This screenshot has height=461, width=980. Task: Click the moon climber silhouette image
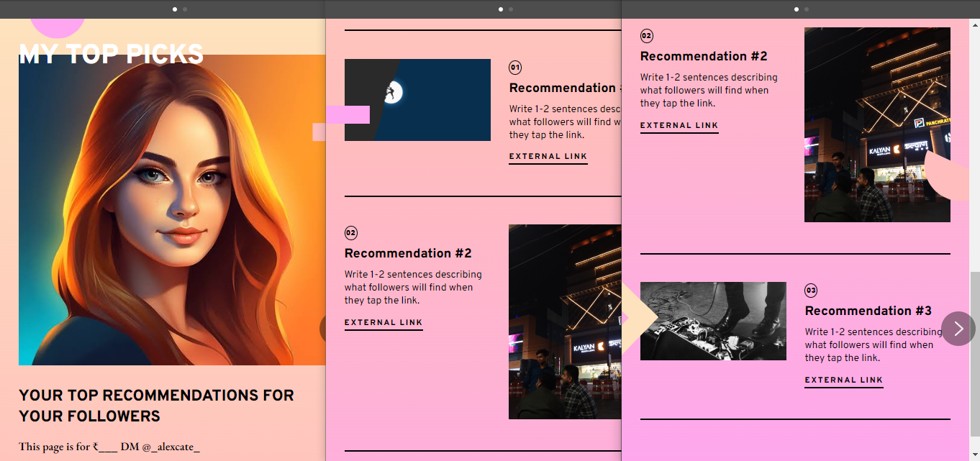click(x=417, y=99)
